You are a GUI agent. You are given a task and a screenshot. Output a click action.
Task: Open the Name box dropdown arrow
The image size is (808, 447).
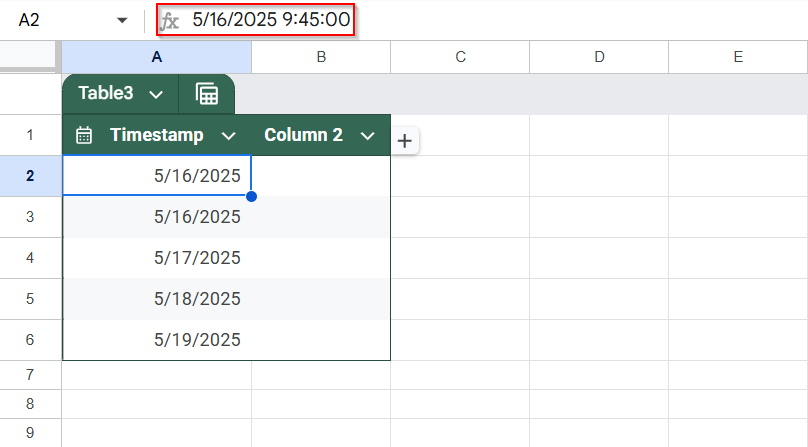click(x=122, y=21)
